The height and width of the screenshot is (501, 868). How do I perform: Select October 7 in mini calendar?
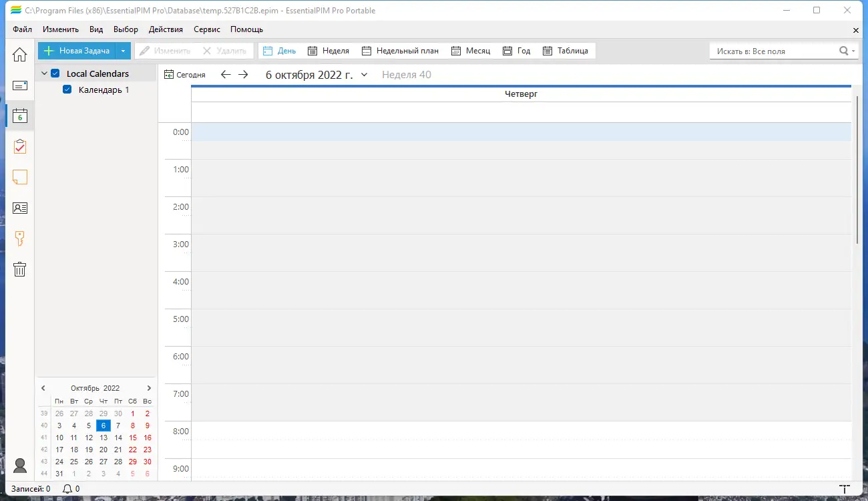coord(118,426)
